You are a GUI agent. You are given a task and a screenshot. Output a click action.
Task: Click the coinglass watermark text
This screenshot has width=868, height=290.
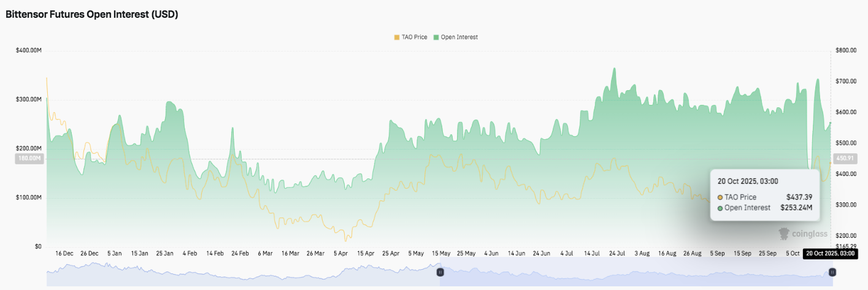[810, 234]
